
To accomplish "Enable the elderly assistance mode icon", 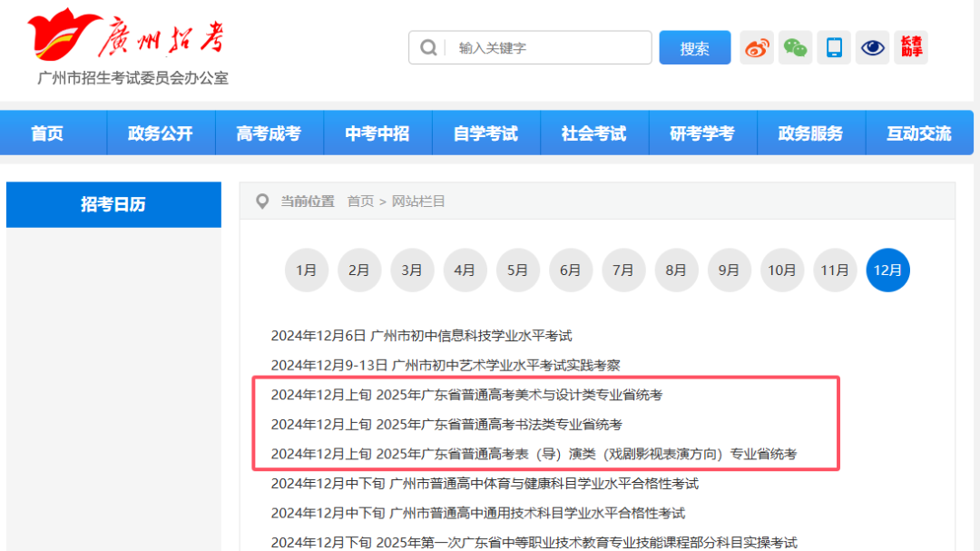I will tap(911, 47).
